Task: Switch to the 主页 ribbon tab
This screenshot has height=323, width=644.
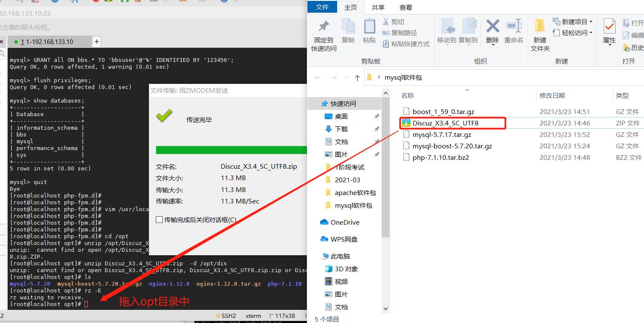Action: (351, 7)
